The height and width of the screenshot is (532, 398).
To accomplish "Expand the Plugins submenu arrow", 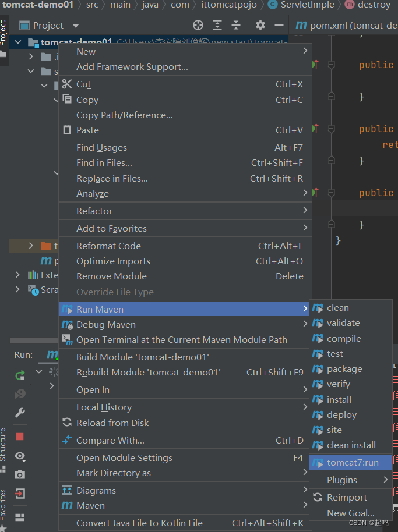I will coord(385,480).
